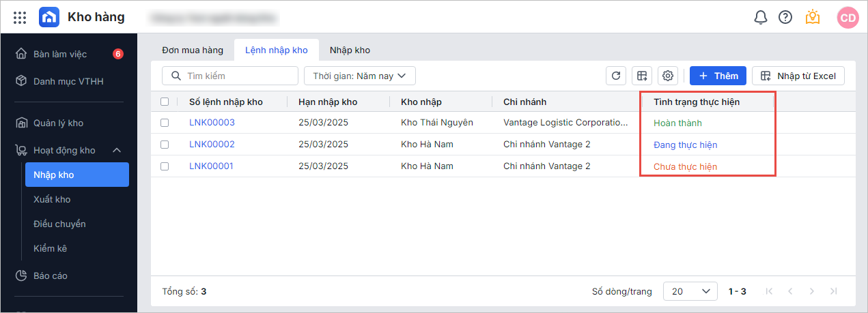Tick the LNK00002 row checkbox
This screenshot has height=313, width=868.
[x=165, y=145]
